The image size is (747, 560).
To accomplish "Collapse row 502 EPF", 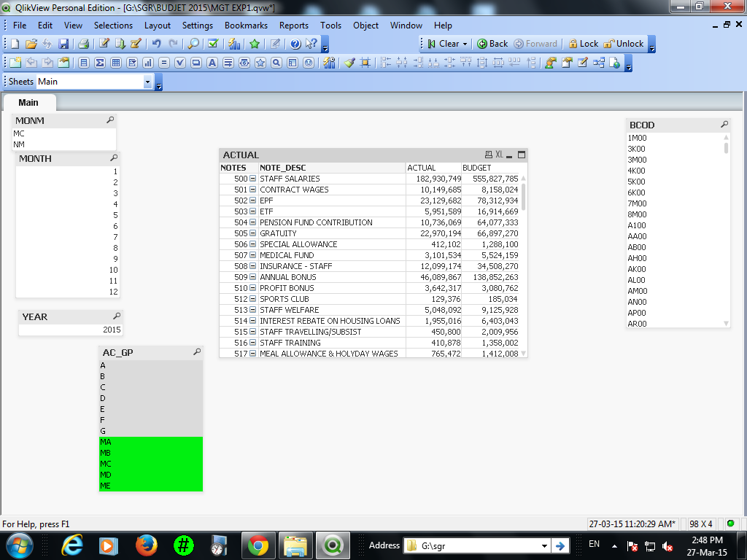I will pos(253,201).
